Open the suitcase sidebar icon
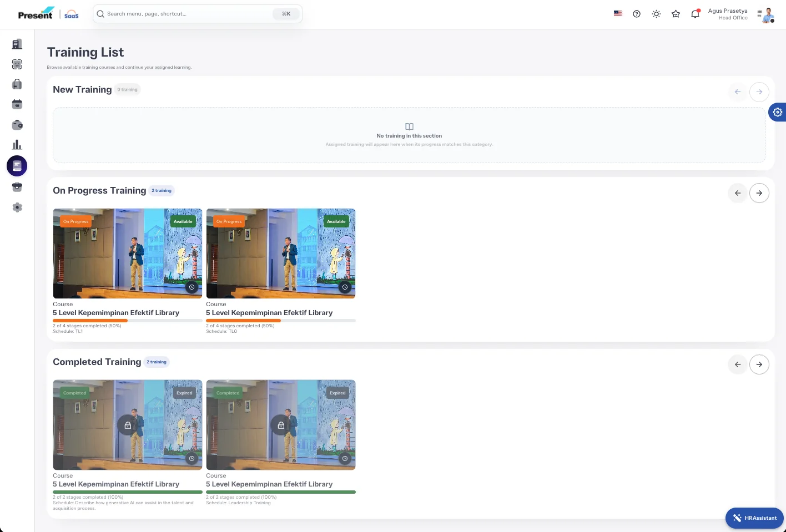Image resolution: width=786 pixels, height=532 pixels. click(17, 84)
